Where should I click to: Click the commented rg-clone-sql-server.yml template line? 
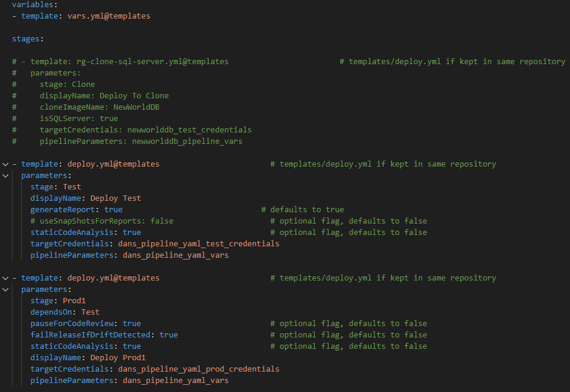[x=120, y=62]
